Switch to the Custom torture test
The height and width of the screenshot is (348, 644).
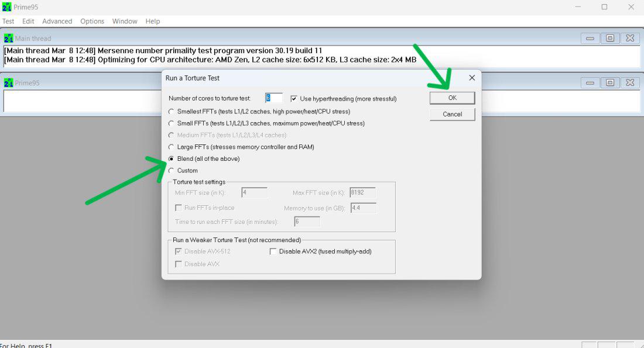tap(171, 170)
